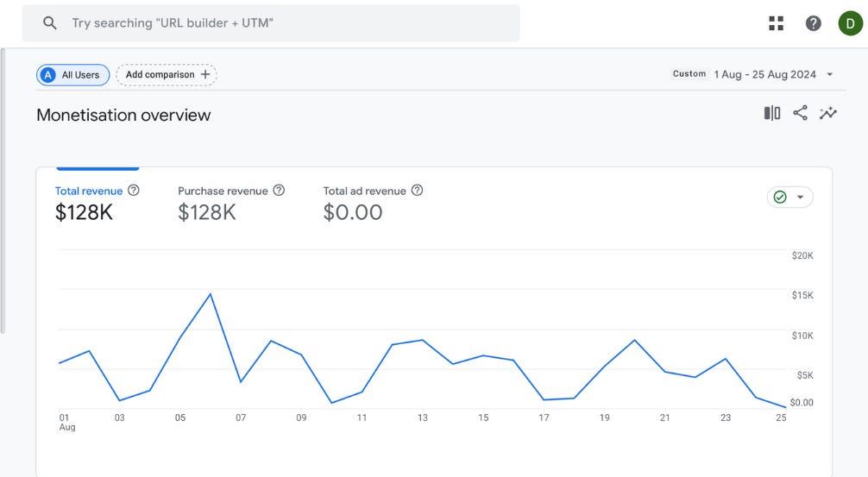868x477 pixels.
Task: Open the help question mark icon
Action: click(813, 23)
